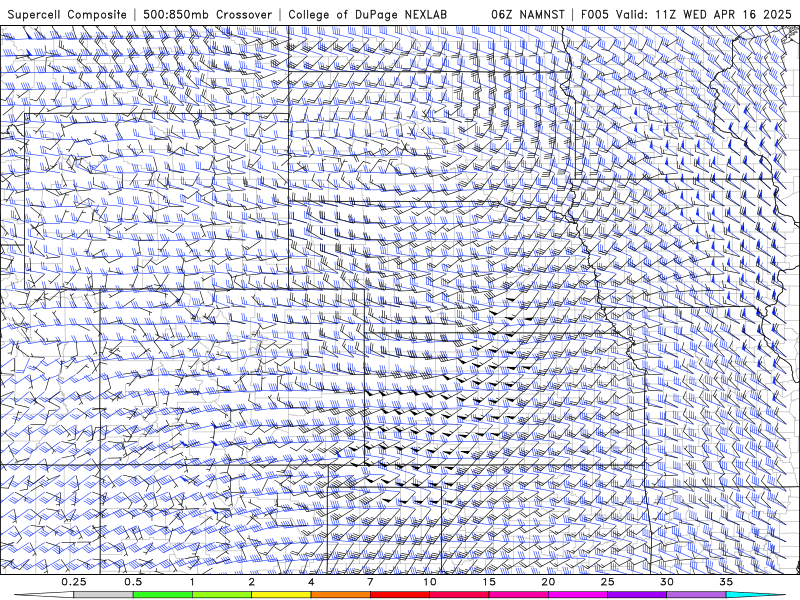This screenshot has height=600, width=800.
Task: Click the bright green color bar segment
Action: pyautogui.click(x=163, y=595)
